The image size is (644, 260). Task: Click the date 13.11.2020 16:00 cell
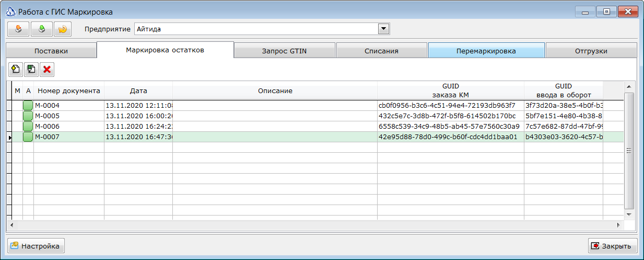click(138, 116)
